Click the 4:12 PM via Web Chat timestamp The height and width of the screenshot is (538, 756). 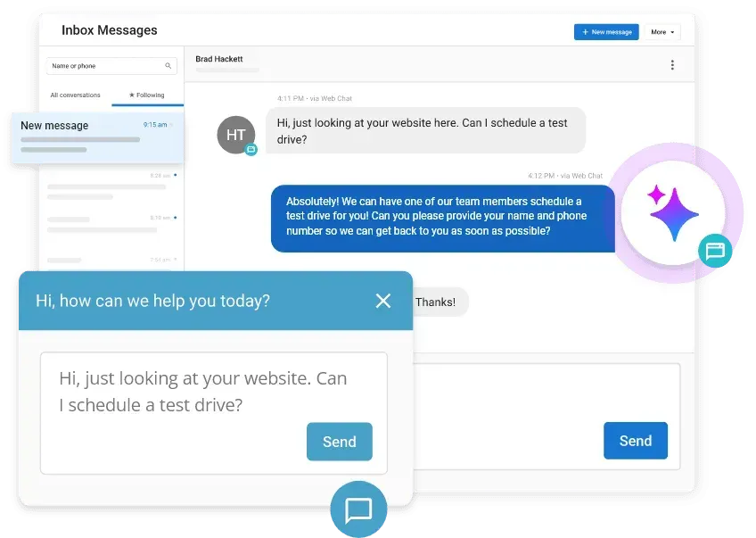565,176
